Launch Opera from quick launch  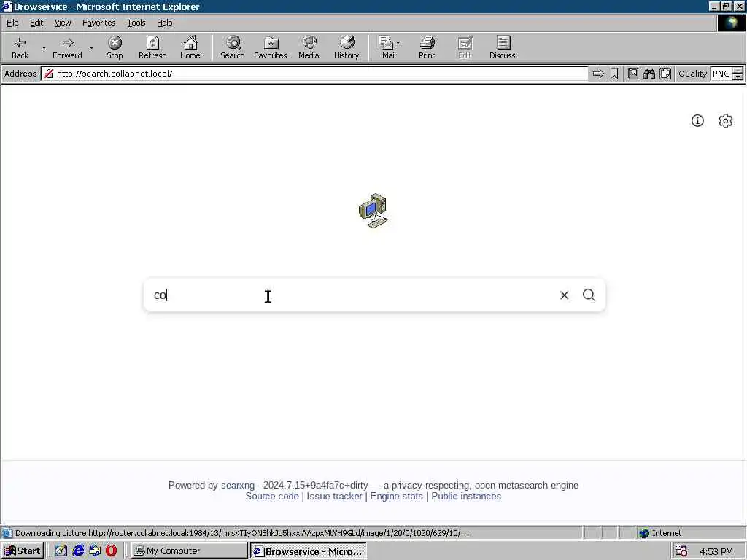coord(111,551)
